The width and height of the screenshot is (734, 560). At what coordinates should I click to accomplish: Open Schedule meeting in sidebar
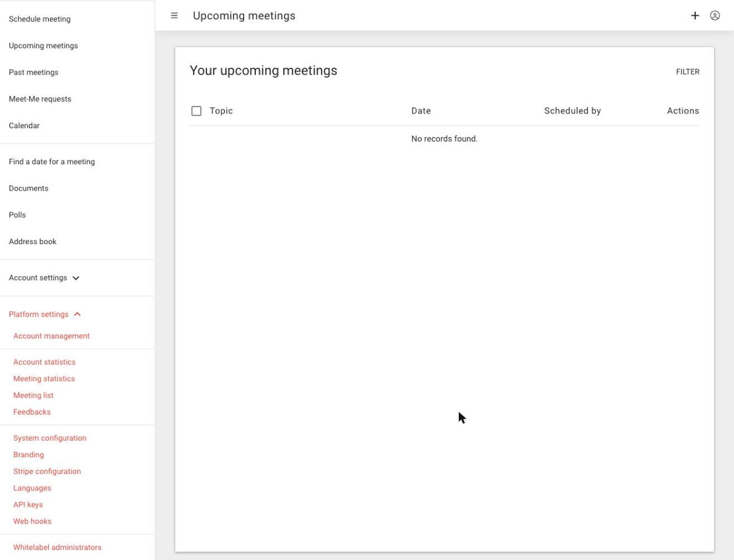[x=39, y=19]
